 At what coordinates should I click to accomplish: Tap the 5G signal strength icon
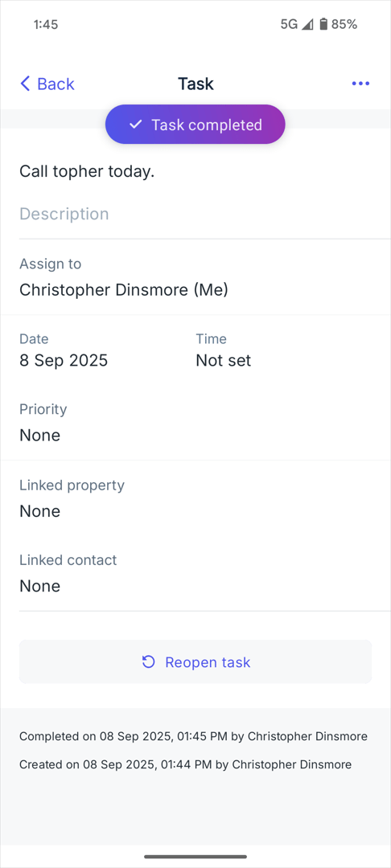point(307,24)
